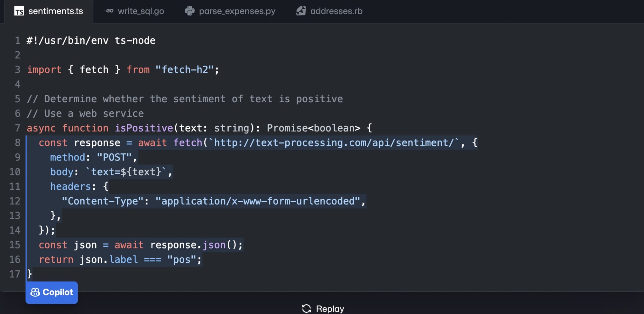644x314 pixels.
Task: Click the "return" keyword on line 16
Action: pos(56,260)
